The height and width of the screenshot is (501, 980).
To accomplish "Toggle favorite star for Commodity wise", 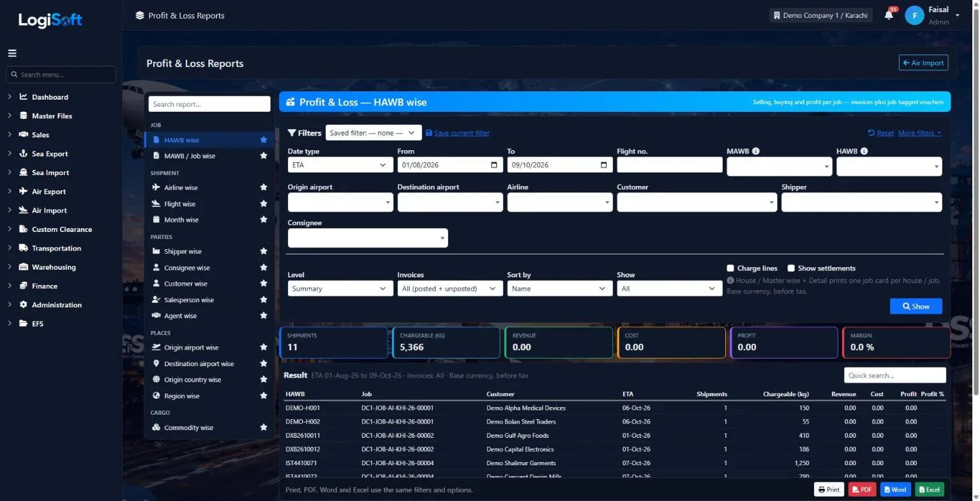I will click(x=263, y=428).
